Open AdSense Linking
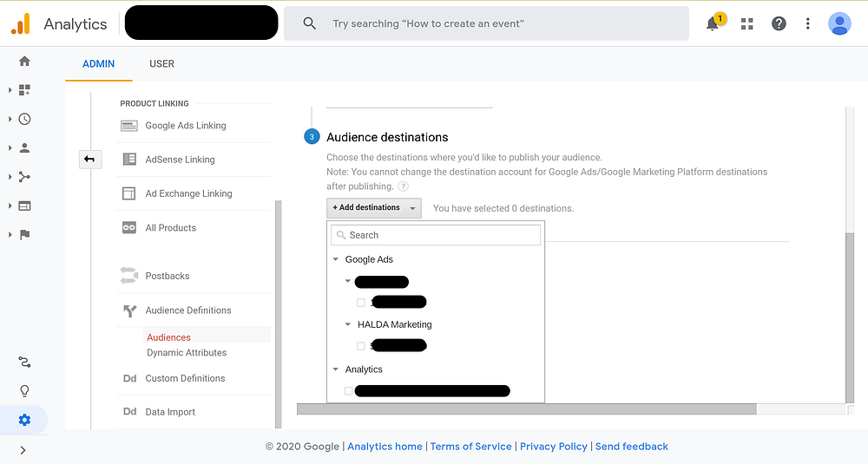This screenshot has width=868, height=464. pyautogui.click(x=180, y=160)
